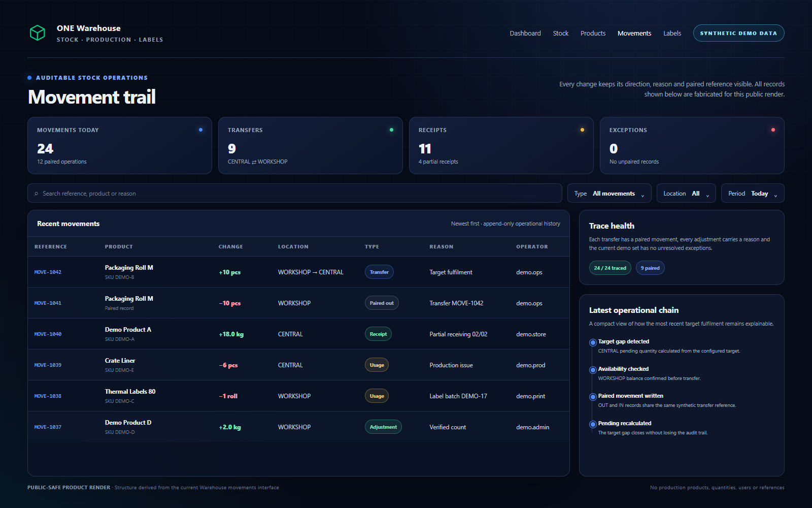The height and width of the screenshot is (508, 812).
Task: Select the Movements nav item
Action: pyautogui.click(x=634, y=33)
